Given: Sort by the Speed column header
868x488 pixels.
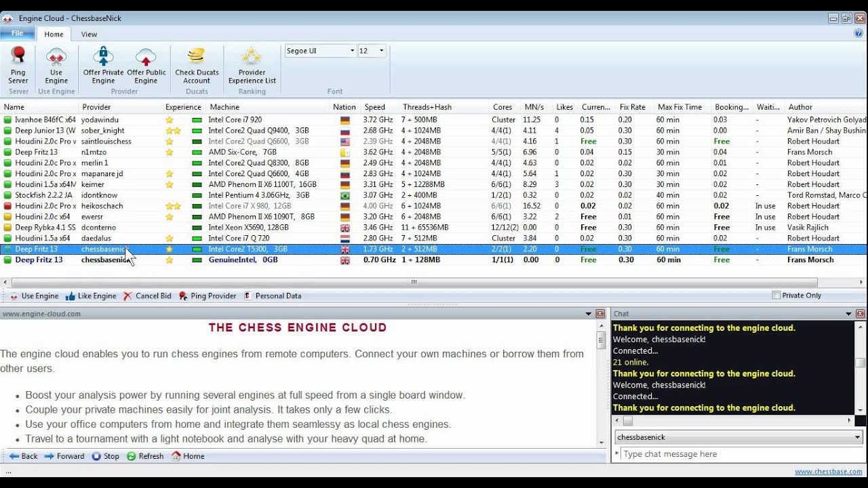Looking at the screenshot, I should (380, 107).
